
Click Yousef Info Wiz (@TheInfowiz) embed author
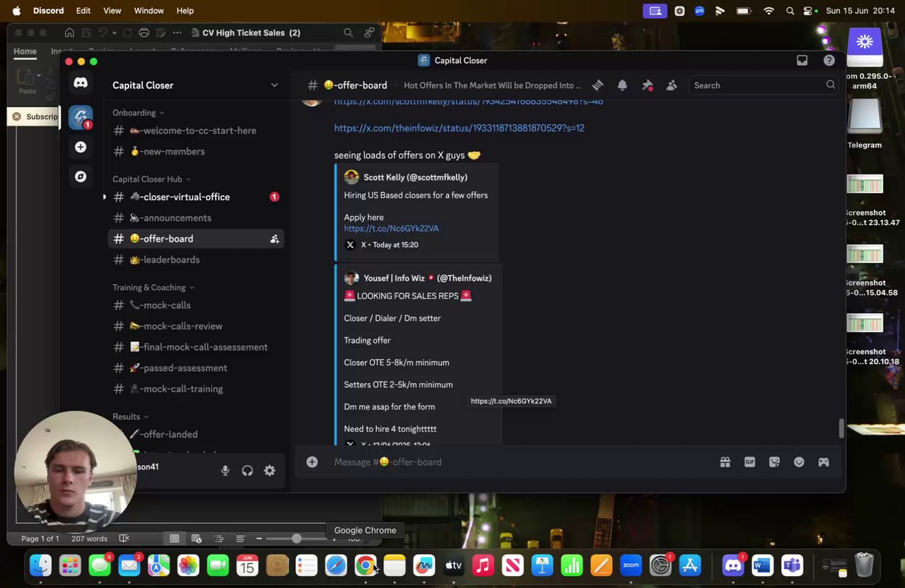(427, 278)
